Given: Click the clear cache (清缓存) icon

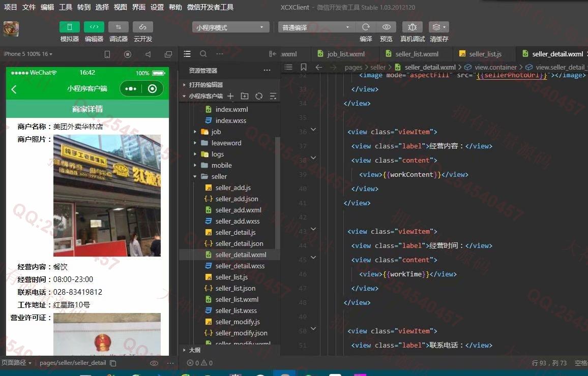Looking at the screenshot, I should (x=439, y=27).
